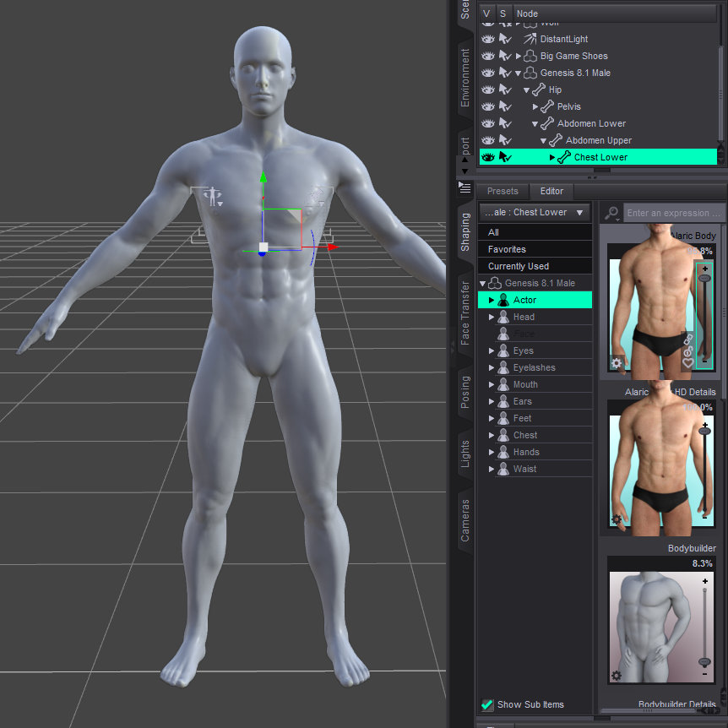Click the minus icon on Bodybuilder slider
Viewport: 728px width, 728px height.
[x=704, y=674]
